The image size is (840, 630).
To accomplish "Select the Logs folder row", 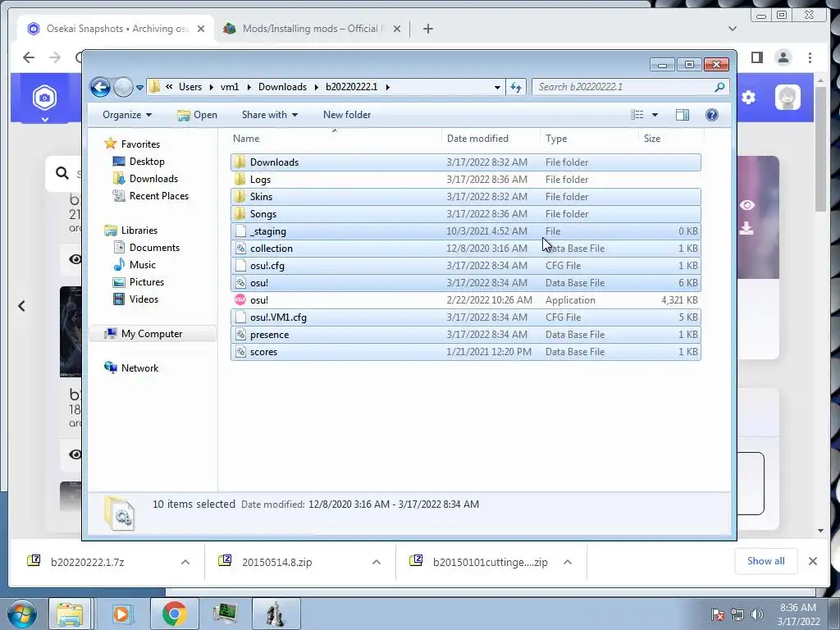I will (466, 180).
